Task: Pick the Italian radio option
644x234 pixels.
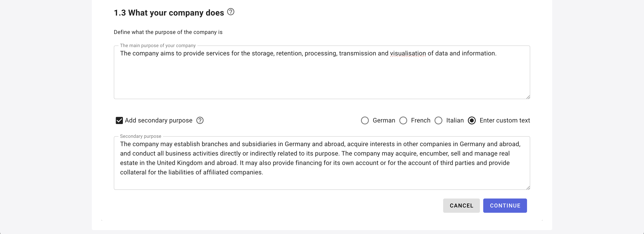Action: point(438,121)
